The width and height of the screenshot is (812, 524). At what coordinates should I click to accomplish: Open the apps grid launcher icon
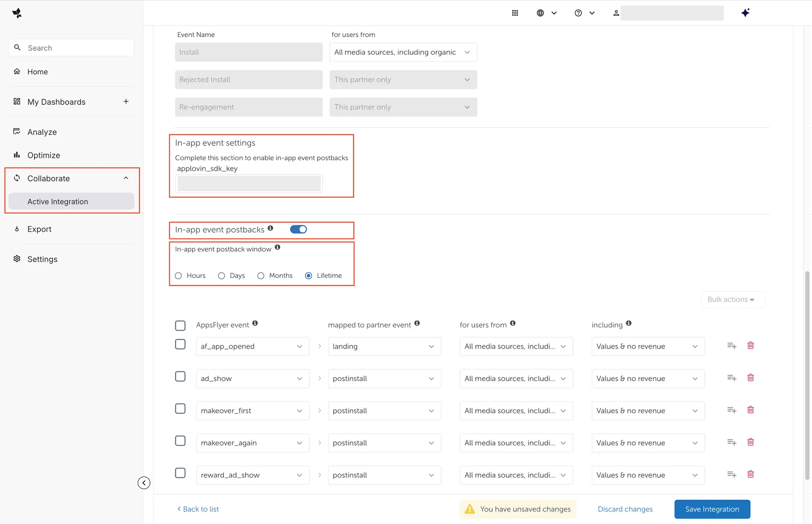click(x=515, y=12)
